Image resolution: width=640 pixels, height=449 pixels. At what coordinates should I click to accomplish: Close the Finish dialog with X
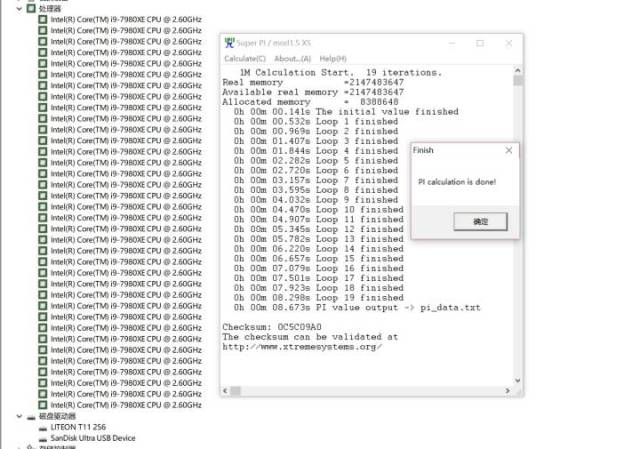pyautogui.click(x=509, y=150)
